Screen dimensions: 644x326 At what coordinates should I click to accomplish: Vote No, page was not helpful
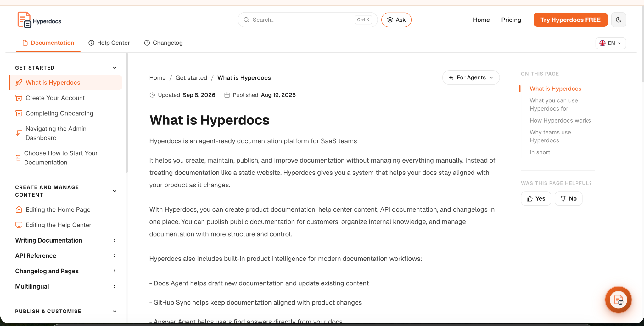(568, 198)
